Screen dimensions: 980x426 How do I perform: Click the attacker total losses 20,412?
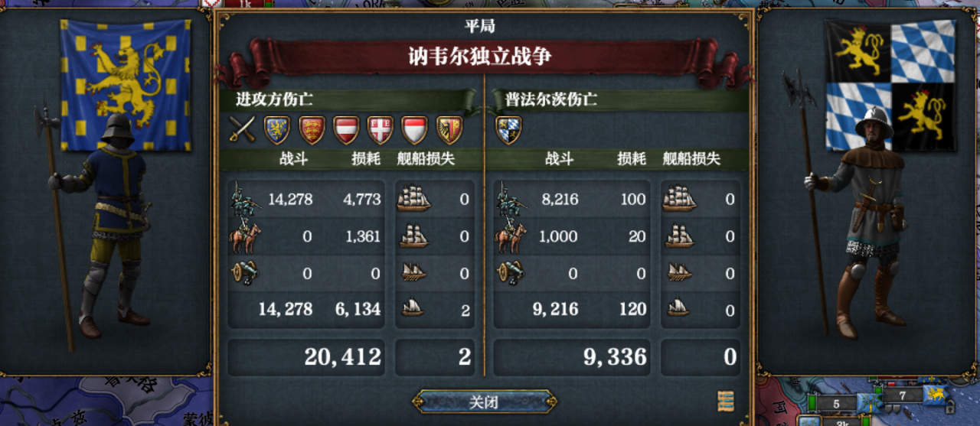[343, 357]
